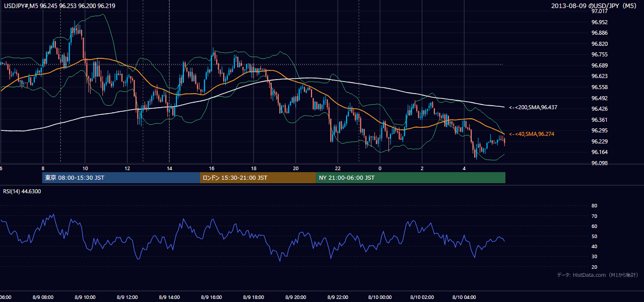Viewport: 644px width, 302px height.
Task: Click the bottom date label 8/9 22:00
Action: (337, 297)
